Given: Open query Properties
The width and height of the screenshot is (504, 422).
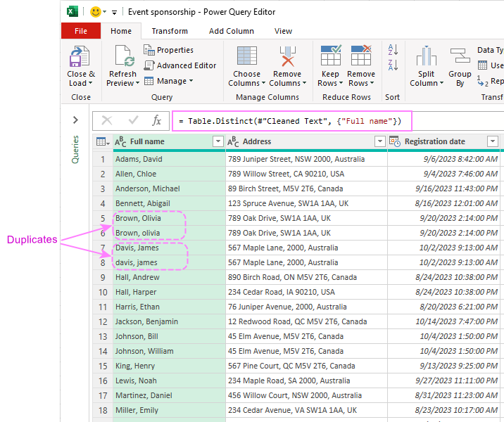Looking at the screenshot, I should [168, 50].
